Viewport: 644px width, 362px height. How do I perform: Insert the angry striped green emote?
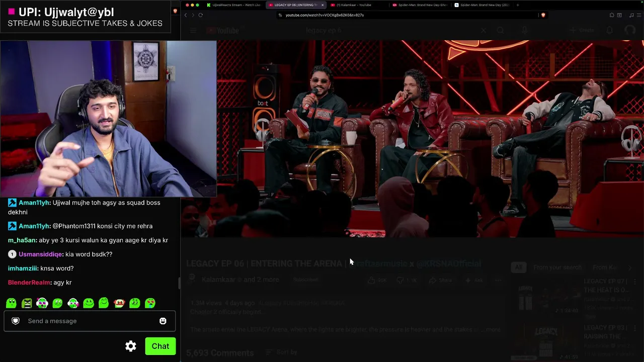(27, 303)
